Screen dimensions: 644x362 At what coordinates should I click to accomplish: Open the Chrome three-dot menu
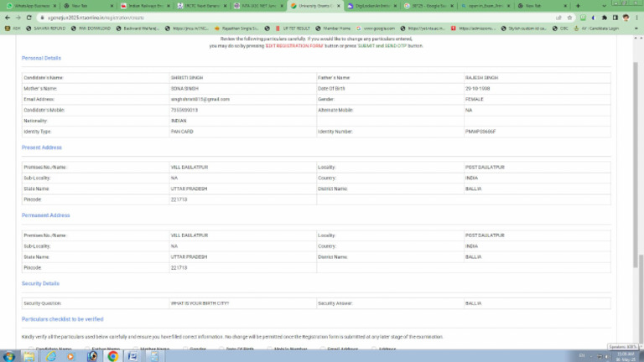(x=636, y=18)
